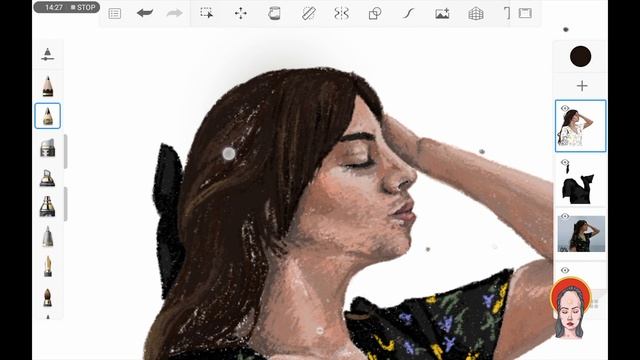Hide the reference photo layer
The width and height of the screenshot is (640, 360).
pyautogui.click(x=565, y=216)
